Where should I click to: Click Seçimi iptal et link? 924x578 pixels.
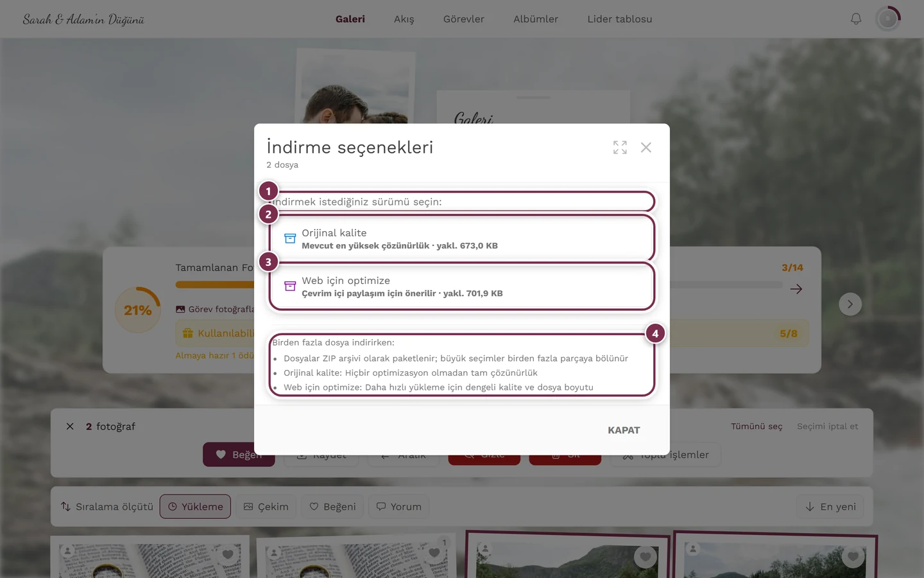[x=827, y=426]
